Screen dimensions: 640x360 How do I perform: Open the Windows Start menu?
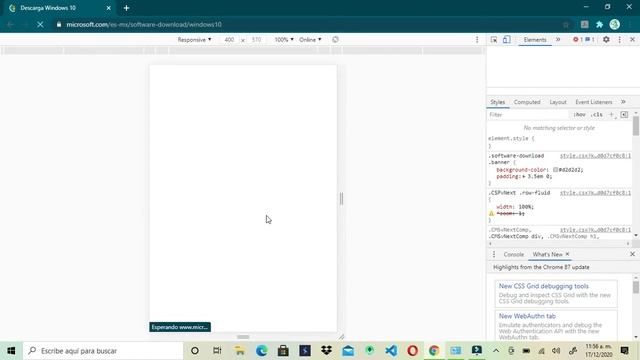click(x=11, y=351)
